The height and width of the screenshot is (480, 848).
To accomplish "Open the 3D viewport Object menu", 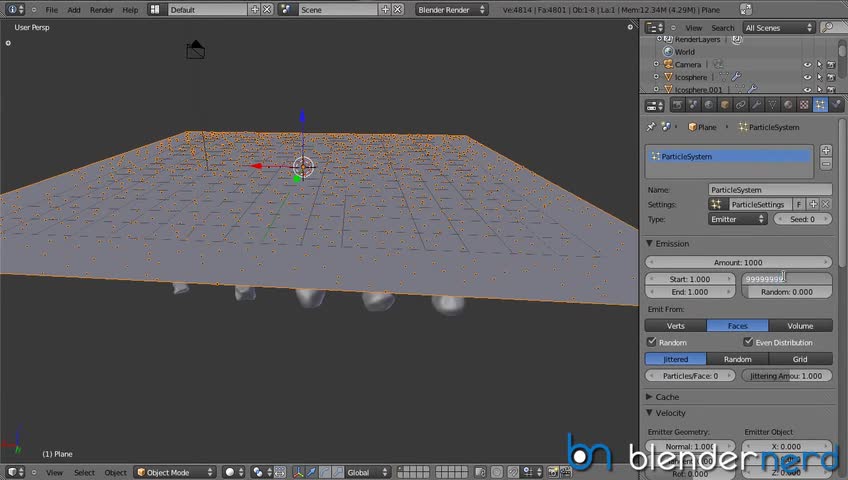I will point(115,472).
